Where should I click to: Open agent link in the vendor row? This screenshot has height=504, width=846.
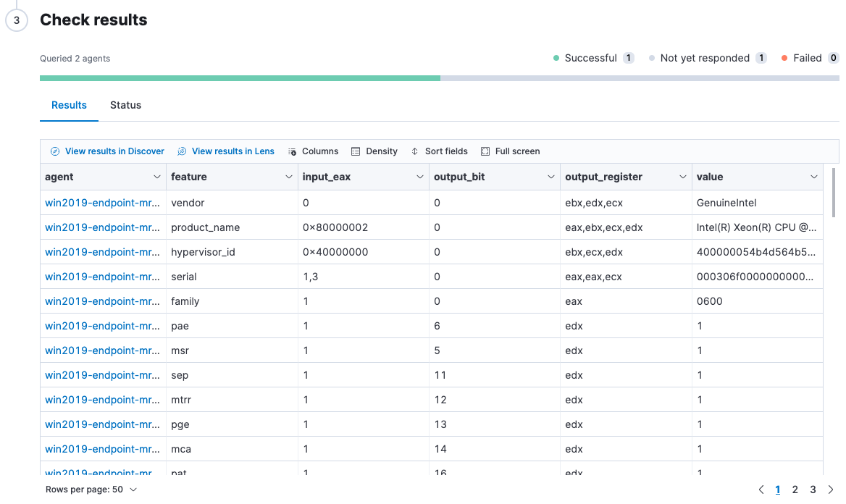pyautogui.click(x=102, y=203)
